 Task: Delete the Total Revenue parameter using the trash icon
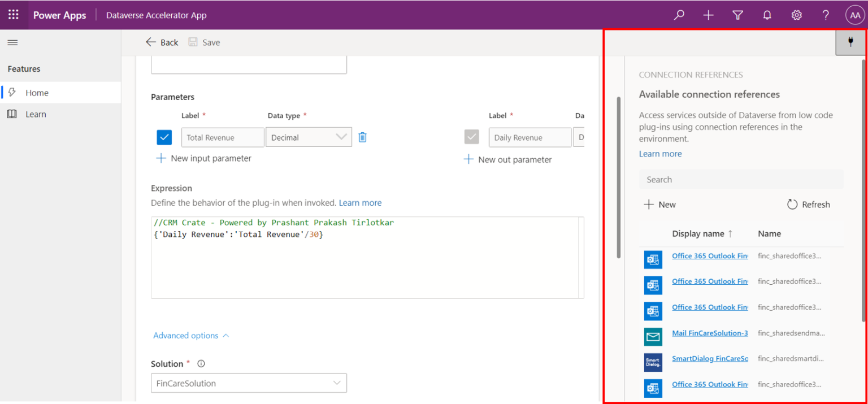(x=362, y=137)
